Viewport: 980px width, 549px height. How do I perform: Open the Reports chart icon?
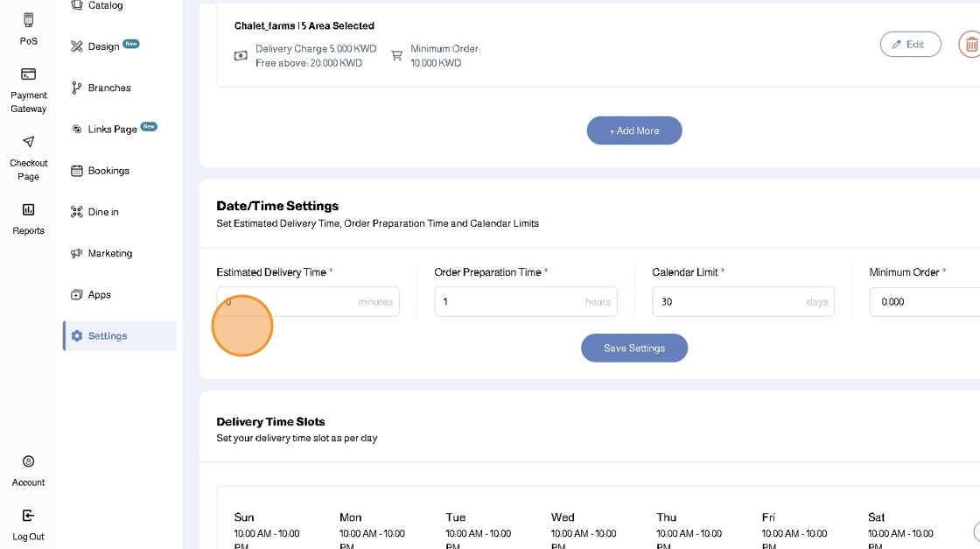coord(28,210)
